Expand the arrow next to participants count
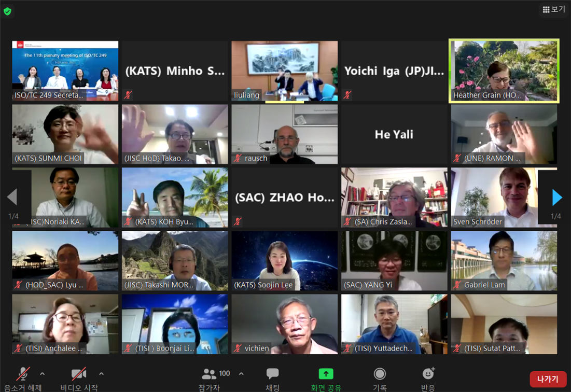The height and width of the screenshot is (392, 571). (241, 373)
